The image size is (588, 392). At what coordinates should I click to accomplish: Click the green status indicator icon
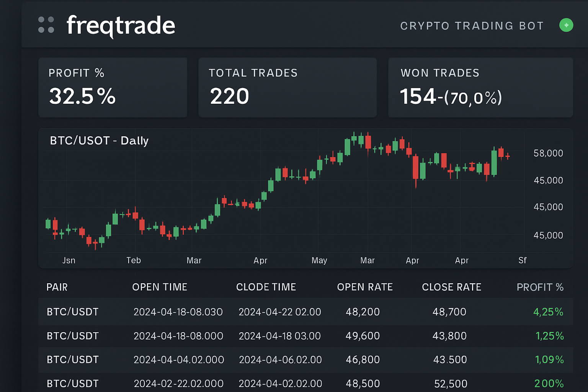(566, 25)
